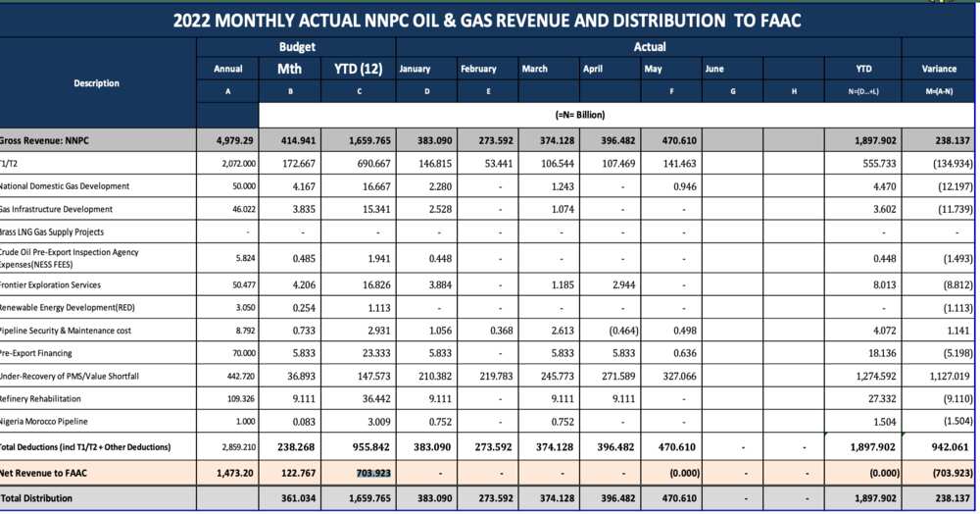Select Under-Recovery May value 327.066
Viewport: 980px width, 514px height.
pyautogui.click(x=679, y=377)
